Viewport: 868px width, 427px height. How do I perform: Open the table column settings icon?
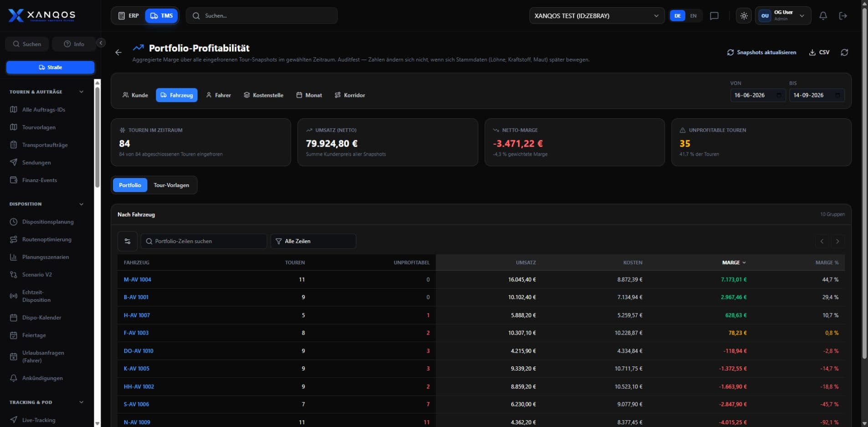(x=128, y=241)
